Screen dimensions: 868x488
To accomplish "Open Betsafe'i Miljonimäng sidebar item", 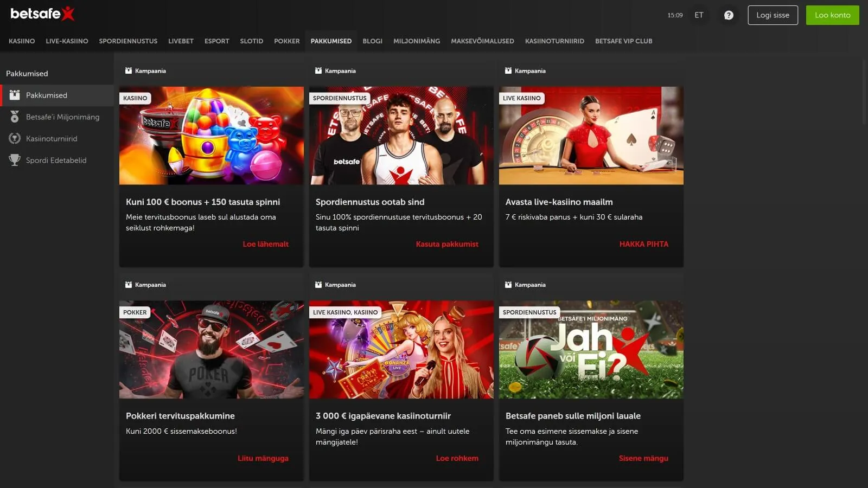I will 57,117.
